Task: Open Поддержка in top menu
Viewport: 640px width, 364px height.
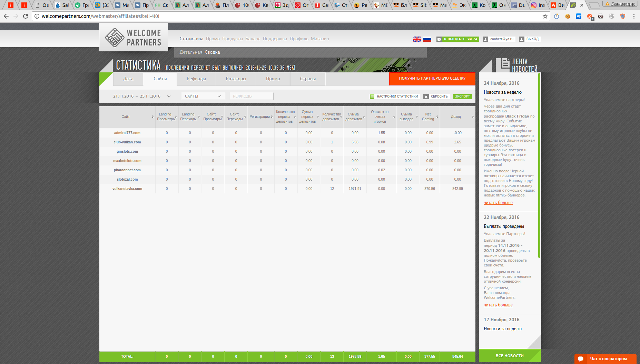Action: [275, 39]
